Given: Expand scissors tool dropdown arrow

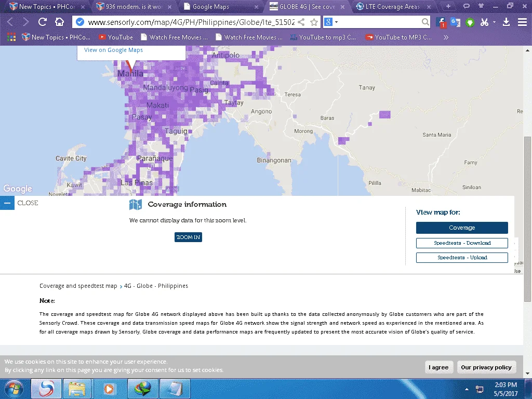Looking at the screenshot, I should pyautogui.click(x=494, y=22).
